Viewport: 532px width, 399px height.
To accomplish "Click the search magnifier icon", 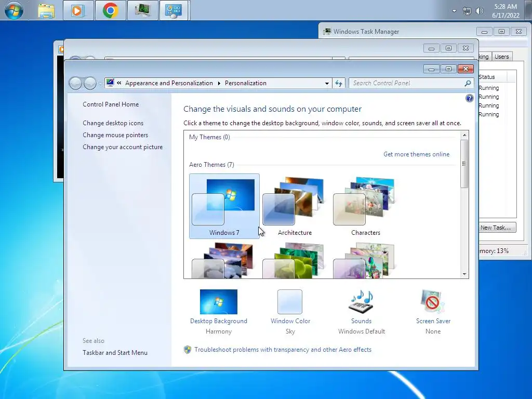I will [468, 83].
